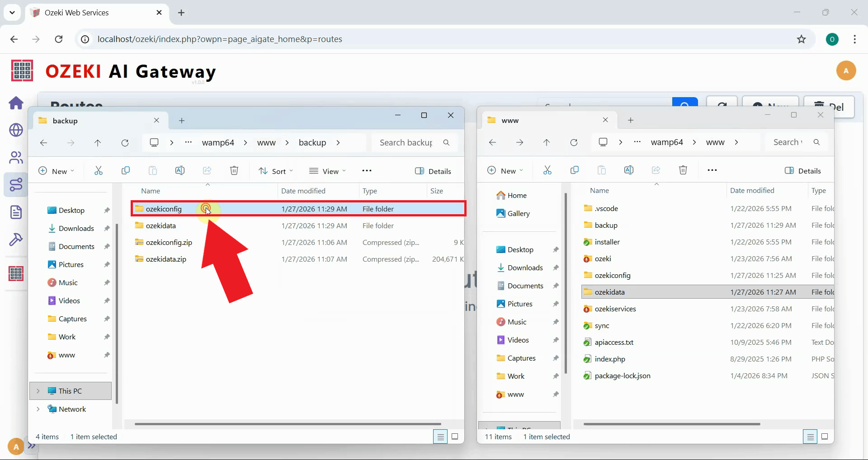Delete ozekidata using the trash icon
The image size is (868, 460).
[683, 170]
